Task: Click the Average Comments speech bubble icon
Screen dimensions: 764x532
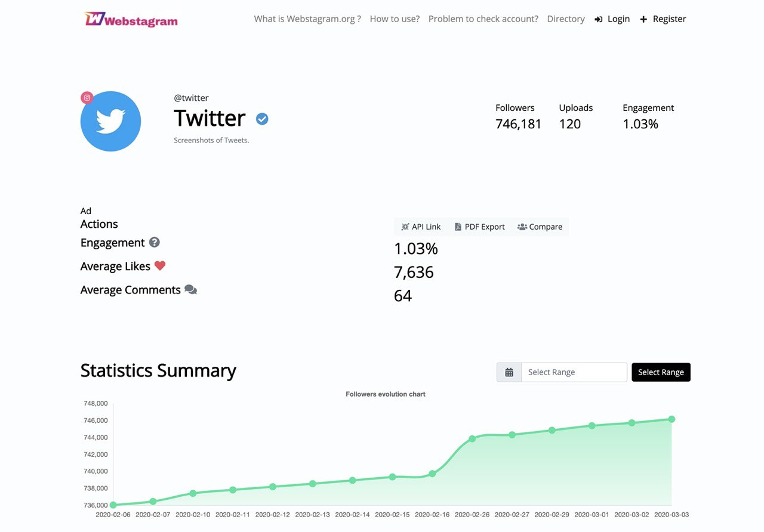Action: (x=191, y=290)
